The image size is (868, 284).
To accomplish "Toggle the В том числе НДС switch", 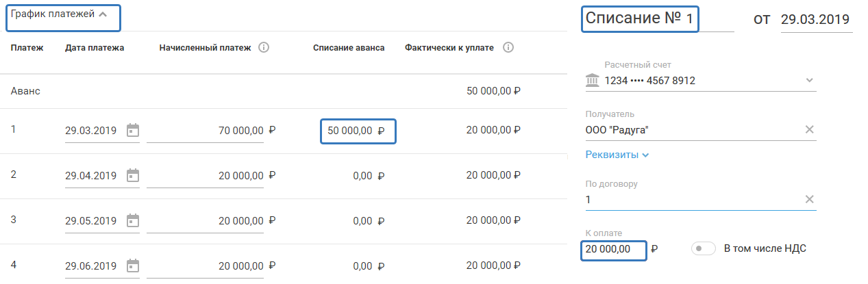I will (x=703, y=248).
